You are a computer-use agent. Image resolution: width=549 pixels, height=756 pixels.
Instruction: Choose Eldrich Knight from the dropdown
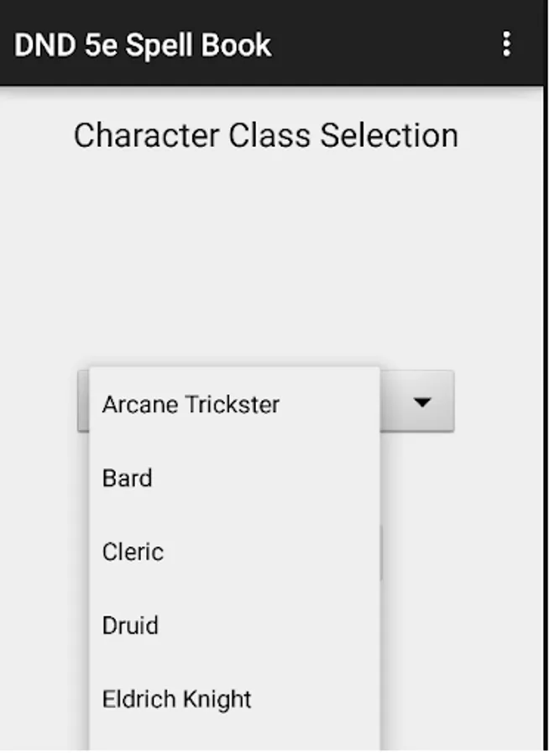177,699
